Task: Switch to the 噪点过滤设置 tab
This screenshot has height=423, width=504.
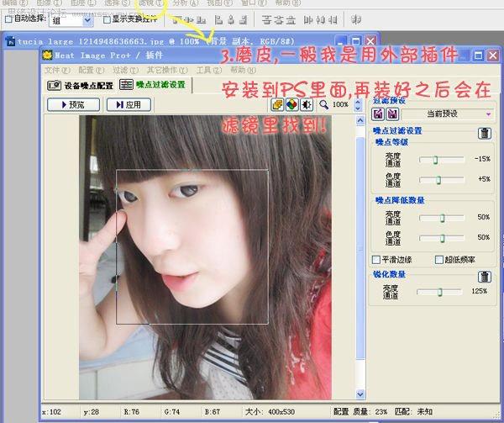Action: (152, 85)
